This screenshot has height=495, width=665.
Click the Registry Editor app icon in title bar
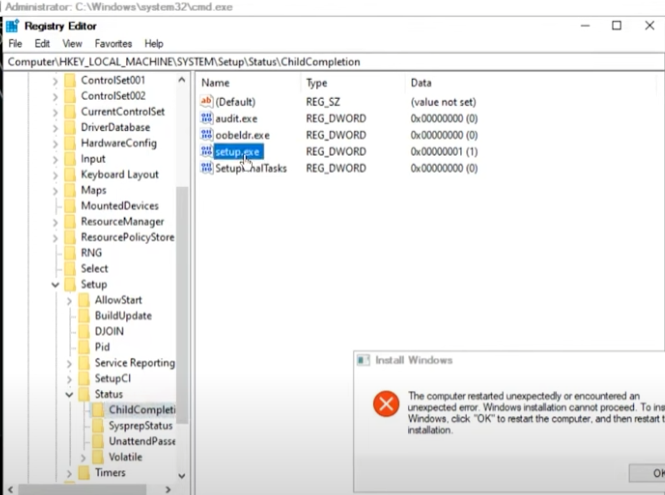click(12, 25)
